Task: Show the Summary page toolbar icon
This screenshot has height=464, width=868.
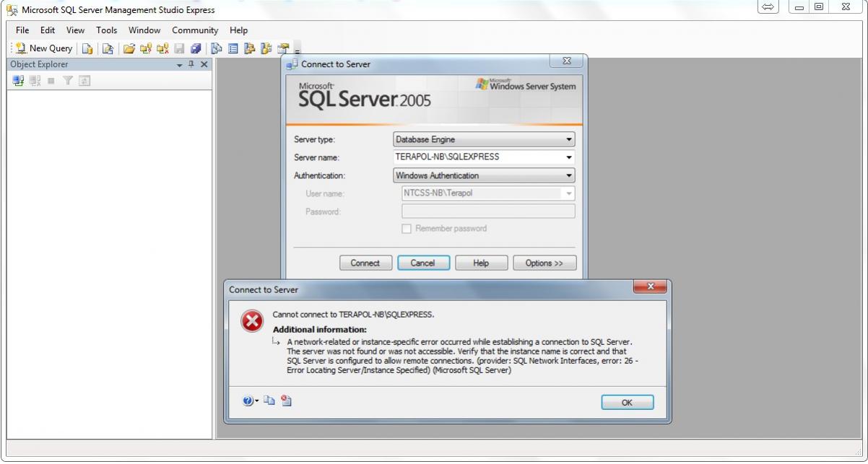Action: tap(233, 48)
